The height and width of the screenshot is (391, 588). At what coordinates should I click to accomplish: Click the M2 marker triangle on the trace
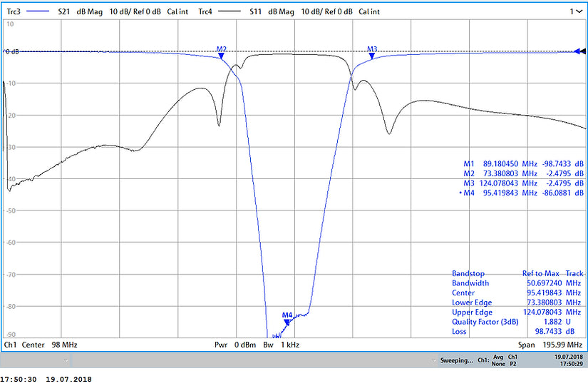tap(222, 56)
